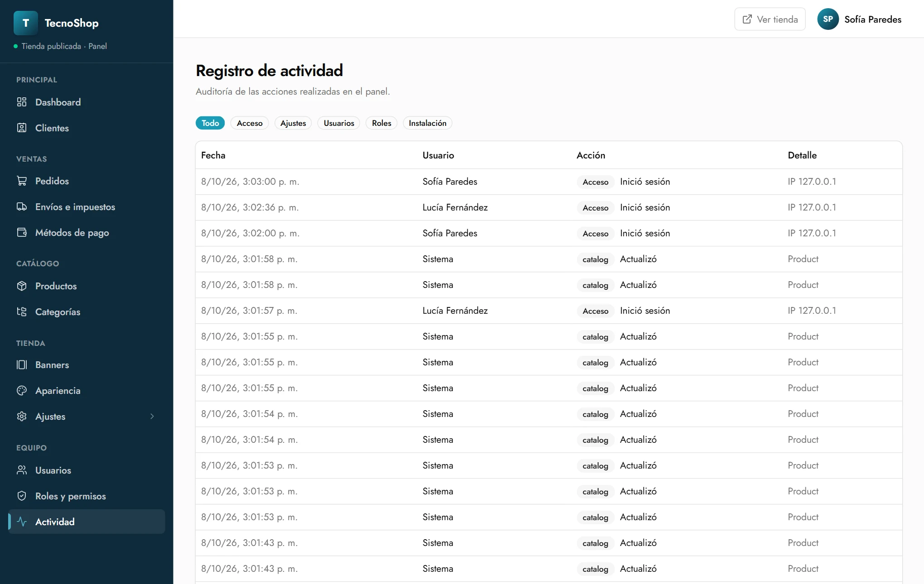Click the Métodos de pago wallet icon
Viewport: 924px width, 584px height.
(x=22, y=232)
